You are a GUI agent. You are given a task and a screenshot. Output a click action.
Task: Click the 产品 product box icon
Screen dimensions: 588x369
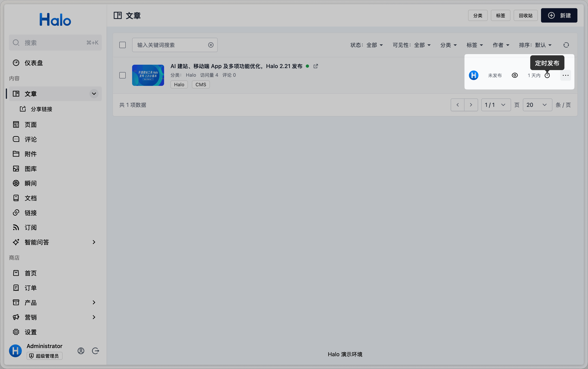pos(16,303)
